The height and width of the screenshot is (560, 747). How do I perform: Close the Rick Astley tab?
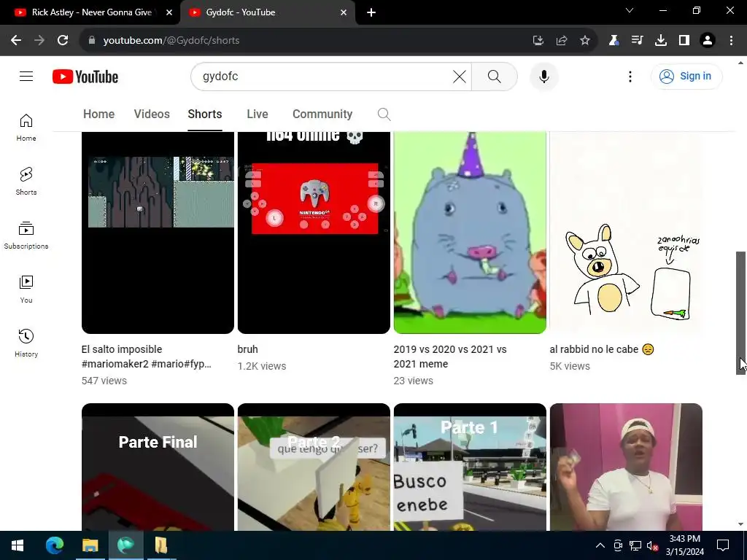click(x=169, y=12)
